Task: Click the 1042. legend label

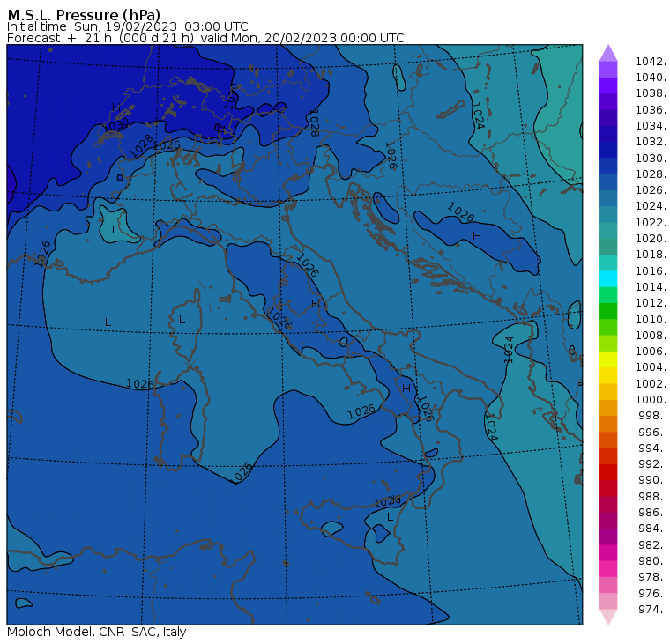Action: (x=651, y=62)
